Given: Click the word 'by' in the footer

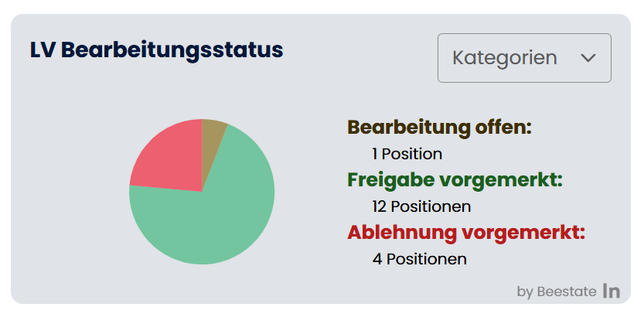Looking at the screenshot, I should [525, 291].
